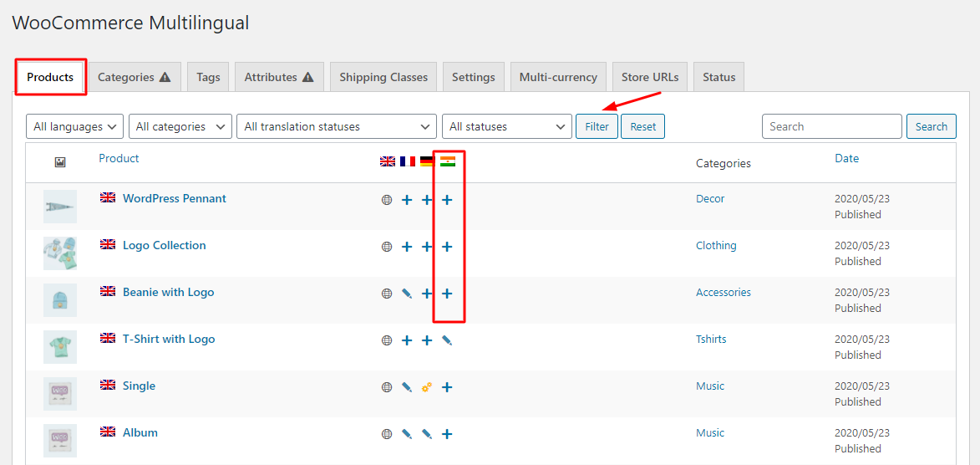Click the UK flag column header
The width and height of the screenshot is (980, 465).
click(x=388, y=161)
